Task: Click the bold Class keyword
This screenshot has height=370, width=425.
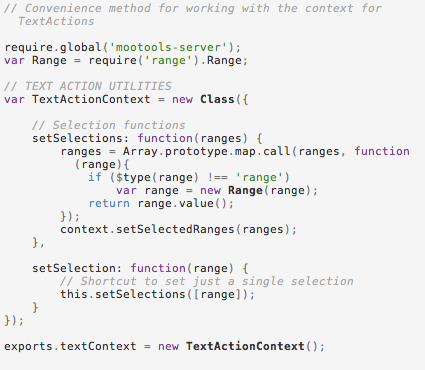Action: [x=217, y=99]
